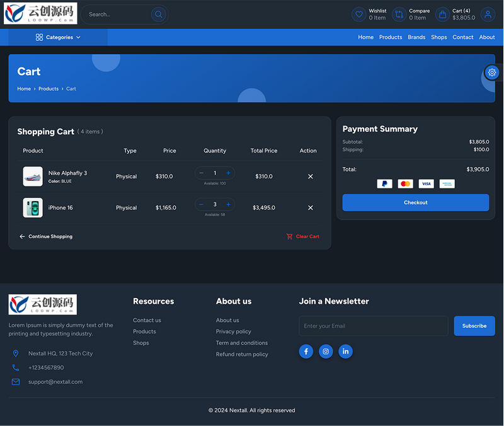Open the Nike Alphafly 3 product name
This screenshot has width=504, height=426.
pyautogui.click(x=67, y=173)
